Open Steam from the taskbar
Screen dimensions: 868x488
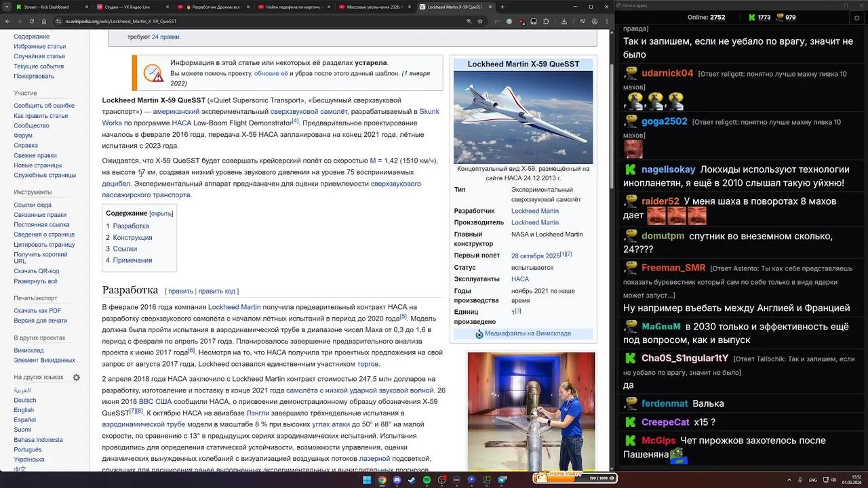pos(412,480)
